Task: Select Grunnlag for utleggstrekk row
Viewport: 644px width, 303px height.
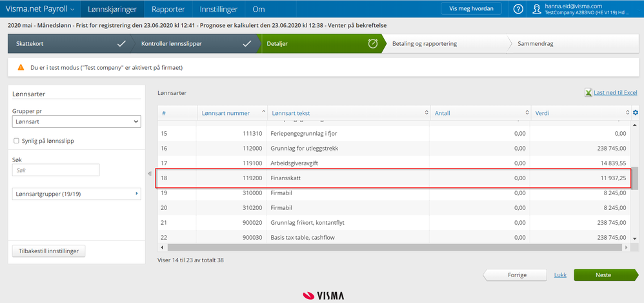Action: click(x=394, y=149)
